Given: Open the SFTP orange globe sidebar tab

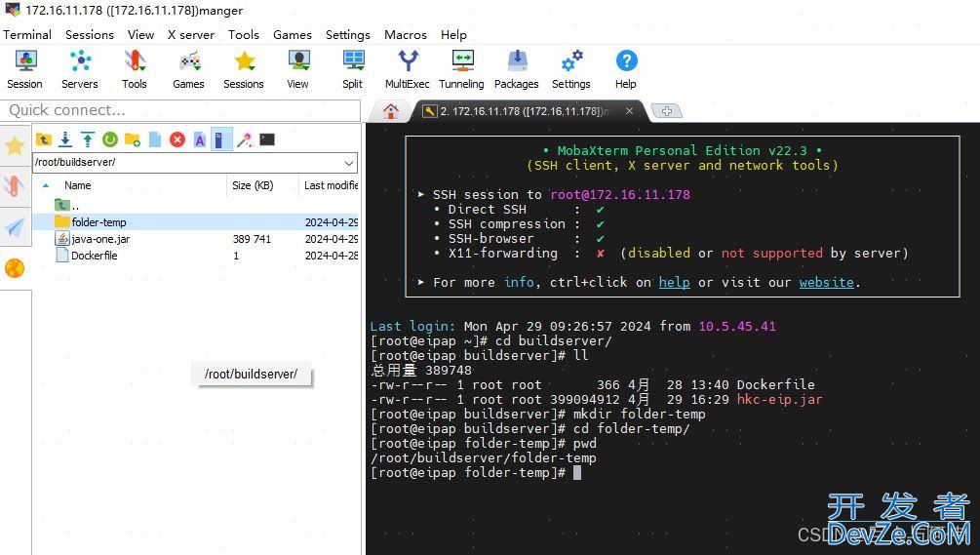Looking at the screenshot, I should (15, 268).
